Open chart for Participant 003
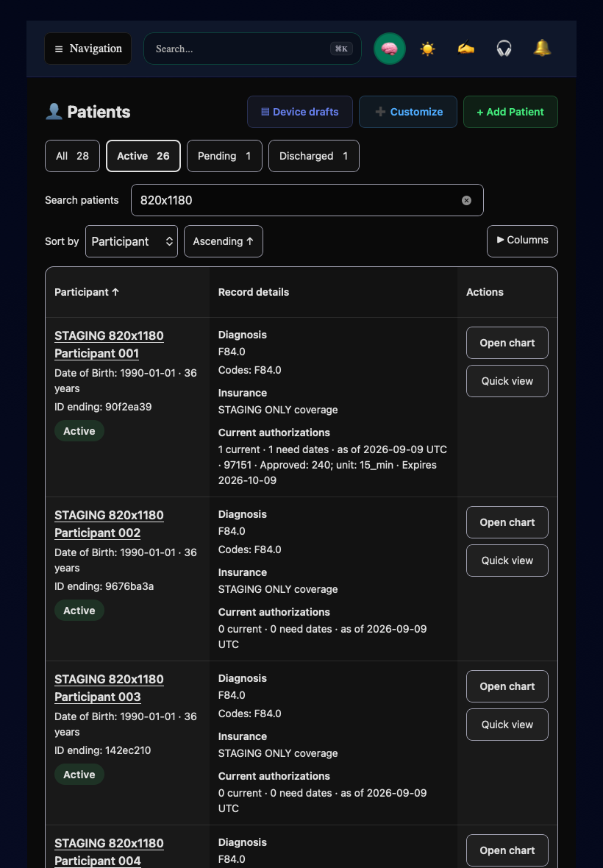The image size is (603, 868). pyautogui.click(x=507, y=686)
